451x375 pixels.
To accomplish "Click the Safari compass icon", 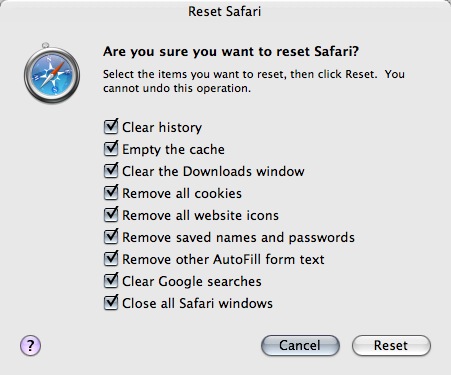I will point(52,73).
